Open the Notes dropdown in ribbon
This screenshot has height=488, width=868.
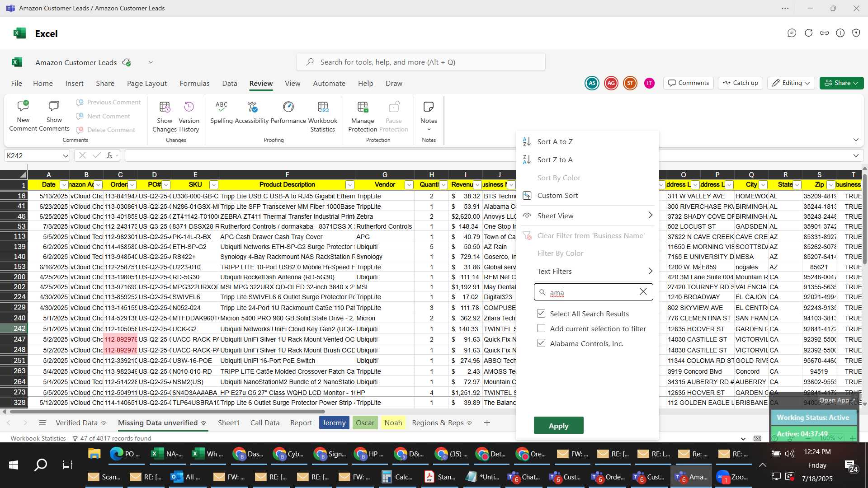[x=429, y=116]
